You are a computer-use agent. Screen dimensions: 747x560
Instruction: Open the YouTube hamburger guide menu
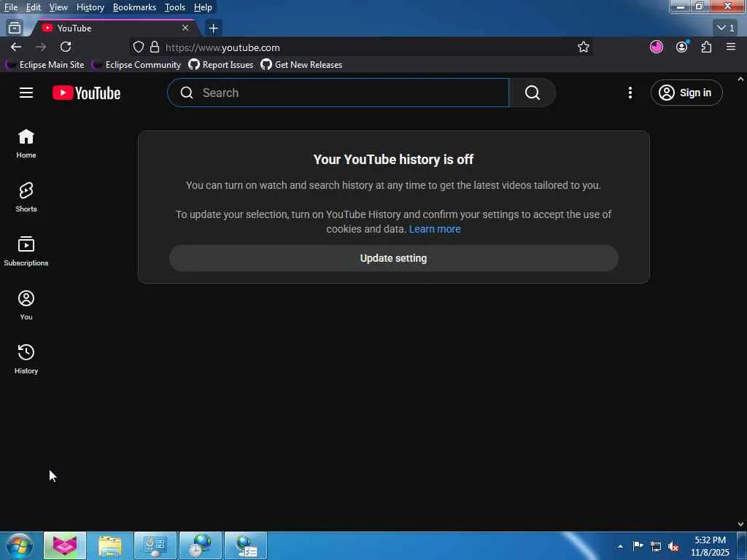[26, 93]
